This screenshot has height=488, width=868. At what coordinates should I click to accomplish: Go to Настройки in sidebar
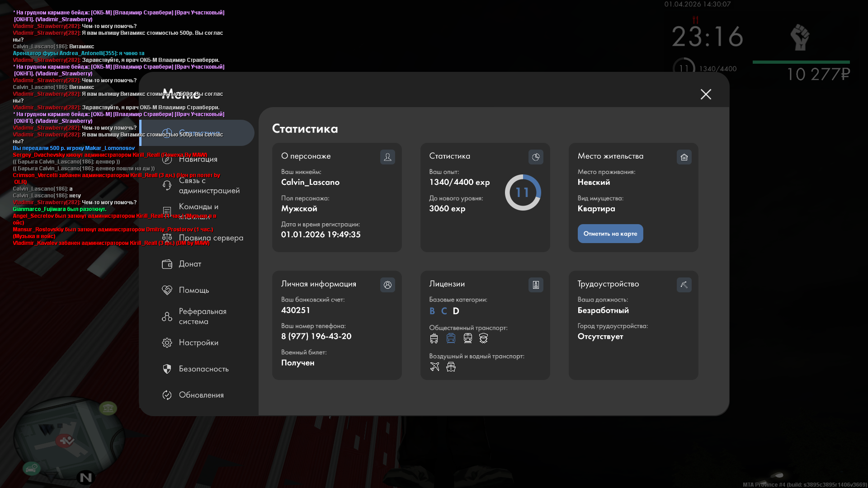pyautogui.click(x=198, y=343)
